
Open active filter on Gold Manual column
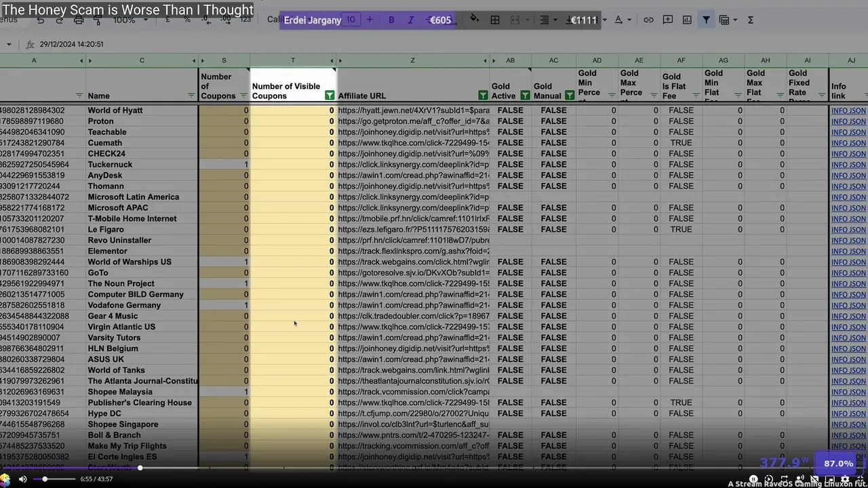[x=570, y=96]
